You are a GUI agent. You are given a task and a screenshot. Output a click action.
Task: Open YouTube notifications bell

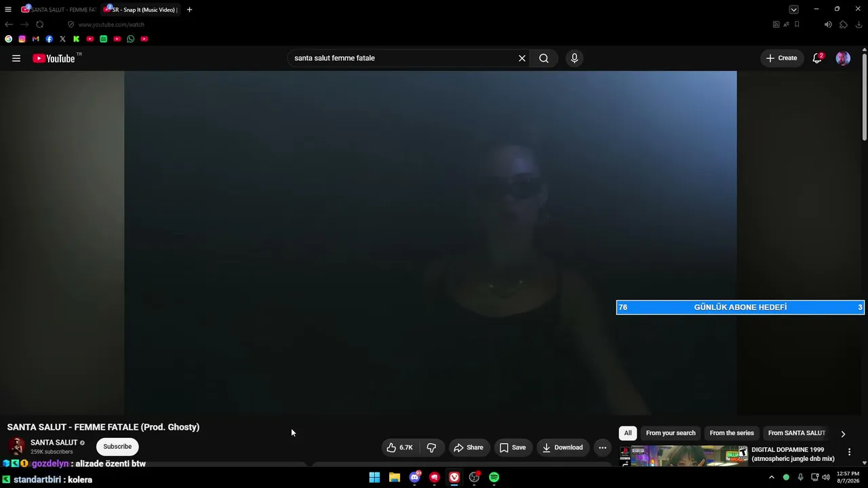click(x=817, y=58)
